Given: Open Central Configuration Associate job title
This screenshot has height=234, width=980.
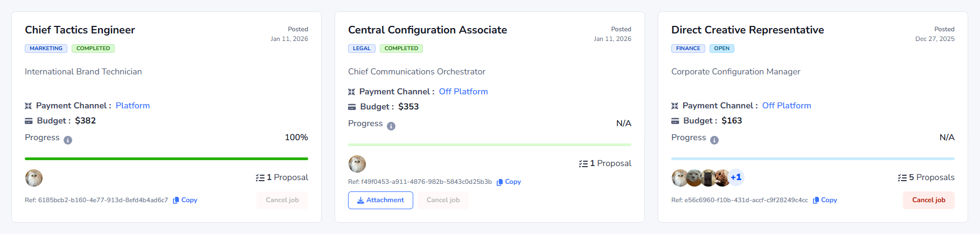Looking at the screenshot, I should [427, 30].
